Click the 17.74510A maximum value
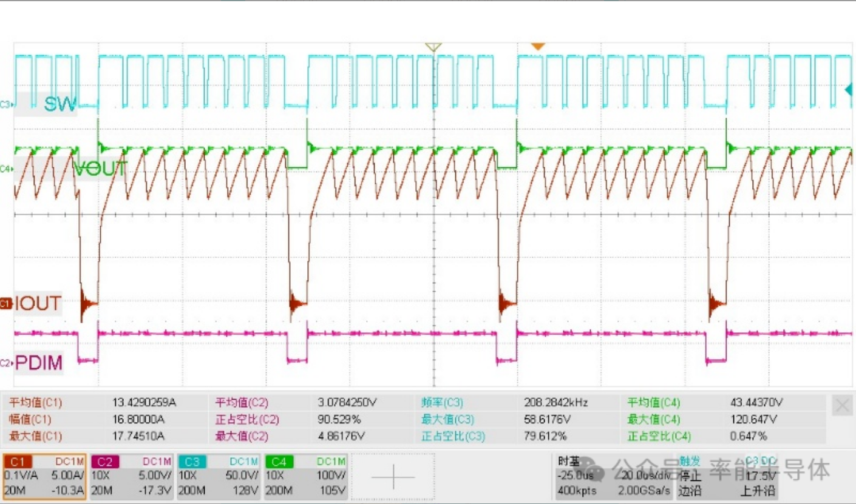Image resolution: width=856 pixels, height=504 pixels. coord(138,435)
